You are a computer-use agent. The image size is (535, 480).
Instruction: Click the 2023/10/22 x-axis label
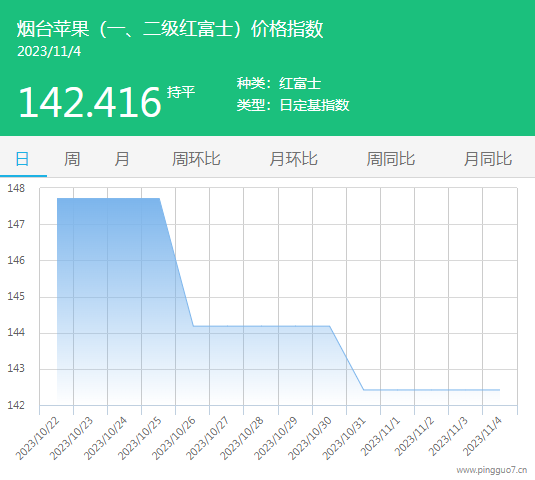[x=38, y=438]
